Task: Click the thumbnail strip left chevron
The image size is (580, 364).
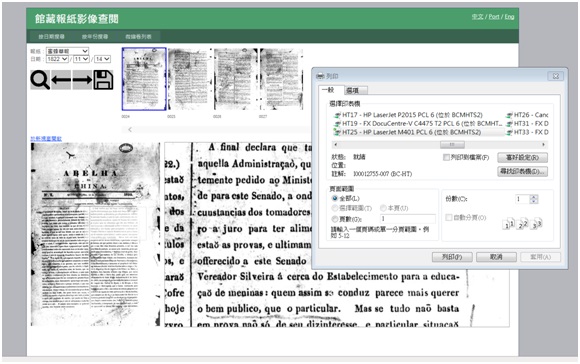Action: (x=130, y=129)
